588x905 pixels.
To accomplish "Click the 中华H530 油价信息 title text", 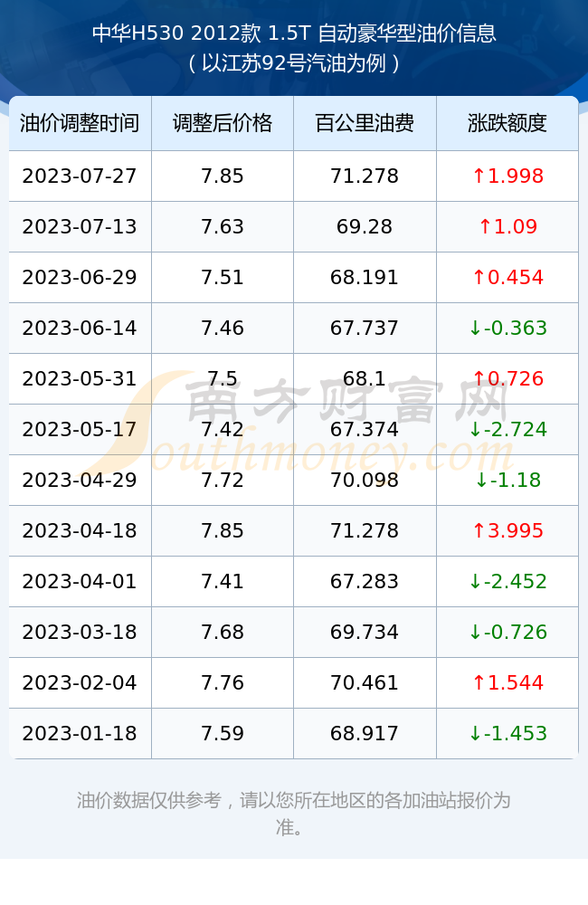I will tap(294, 33).
